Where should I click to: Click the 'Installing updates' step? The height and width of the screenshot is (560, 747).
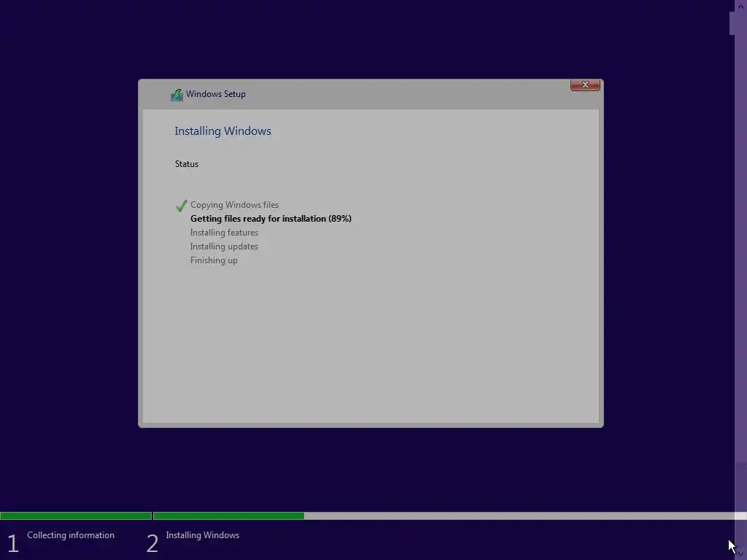[x=224, y=246]
